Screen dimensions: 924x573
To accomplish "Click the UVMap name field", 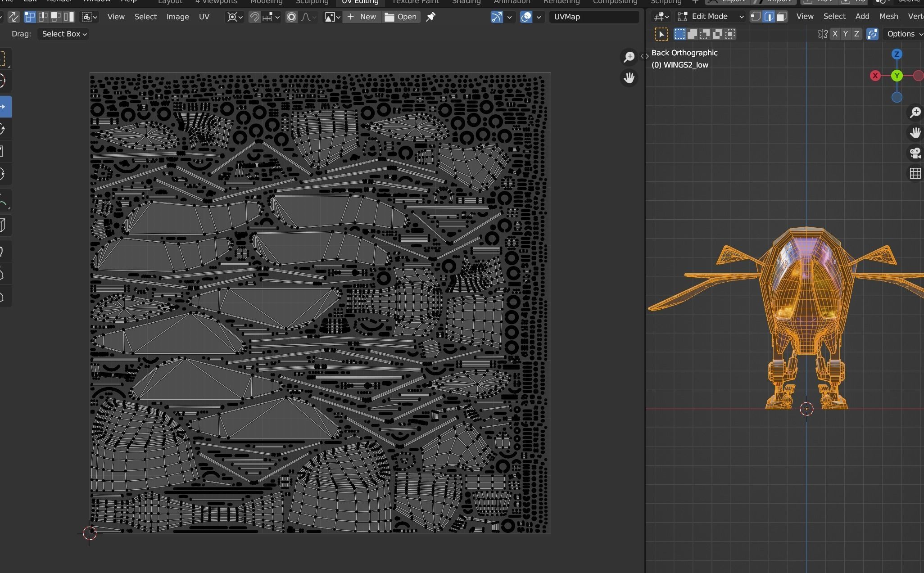I will tap(594, 17).
